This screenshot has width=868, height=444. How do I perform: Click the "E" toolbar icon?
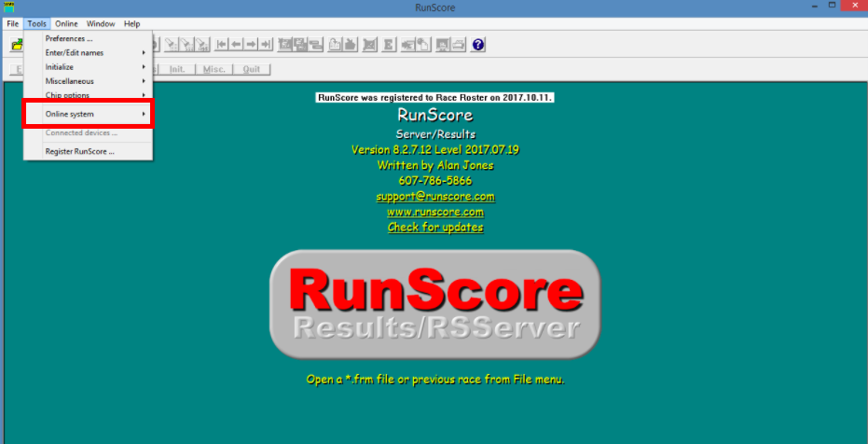coord(389,45)
